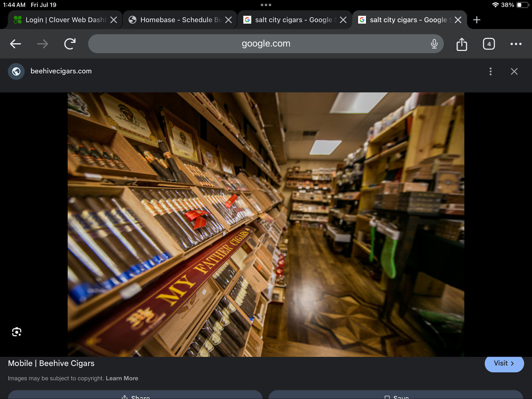Close the active salt city cigars tab
The width and height of the screenshot is (532, 399).
pos(458,20)
